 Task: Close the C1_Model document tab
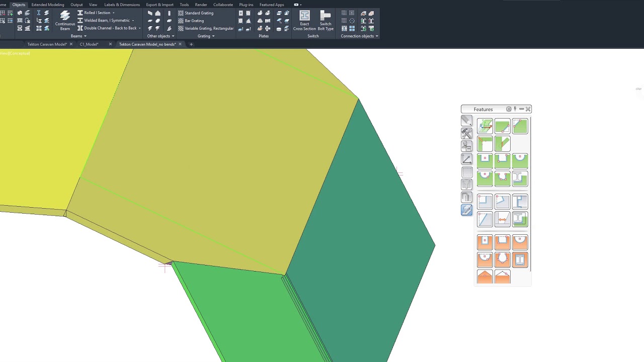pos(110,44)
